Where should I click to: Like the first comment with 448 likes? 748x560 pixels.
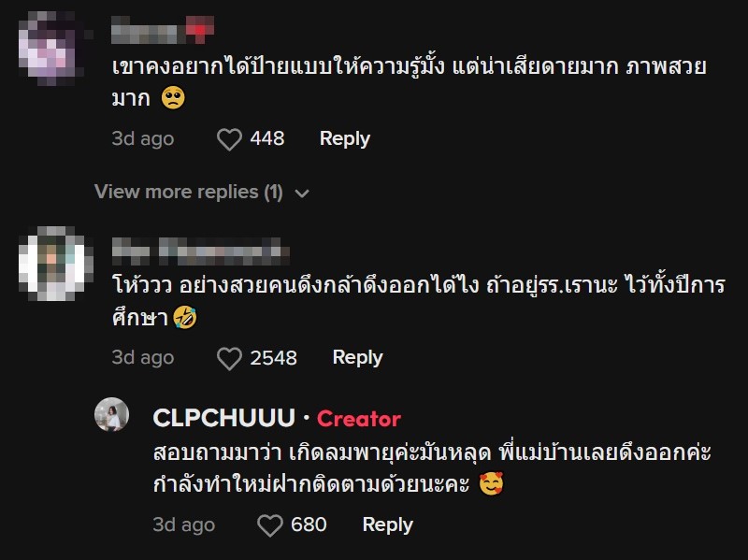tap(227, 137)
